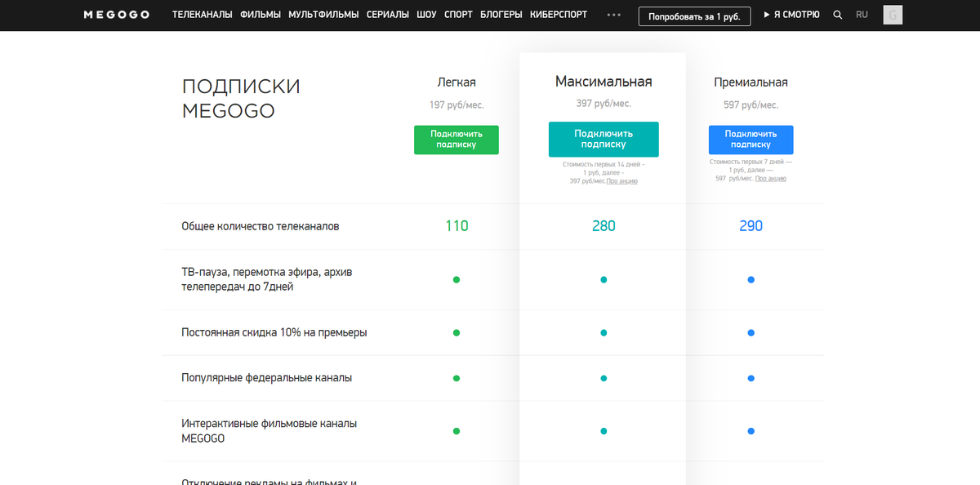
Task: Click the MEGOGO logo
Action: [x=117, y=15]
